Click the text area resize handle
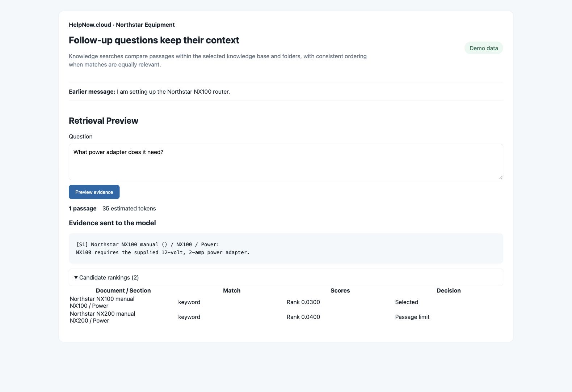The image size is (572, 392). (500, 177)
